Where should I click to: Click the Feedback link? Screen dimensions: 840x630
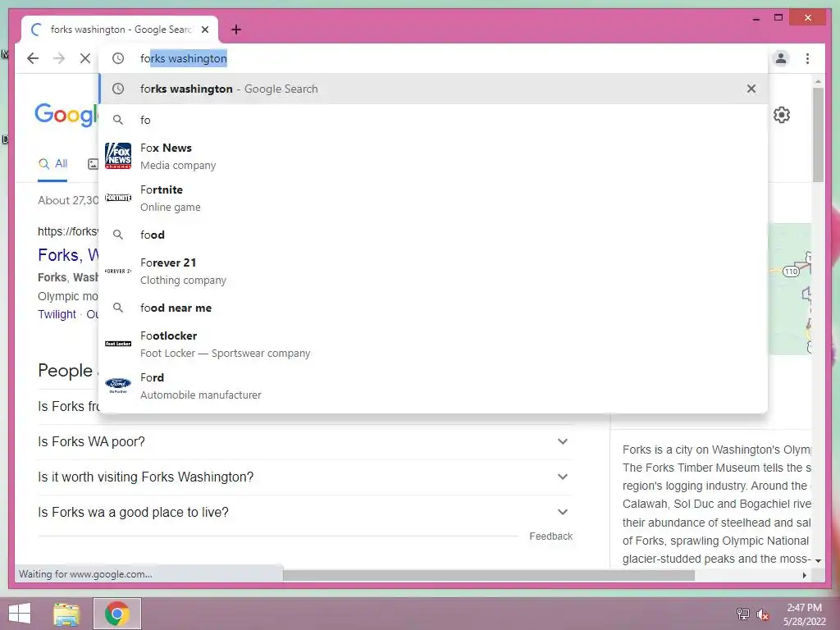click(550, 536)
